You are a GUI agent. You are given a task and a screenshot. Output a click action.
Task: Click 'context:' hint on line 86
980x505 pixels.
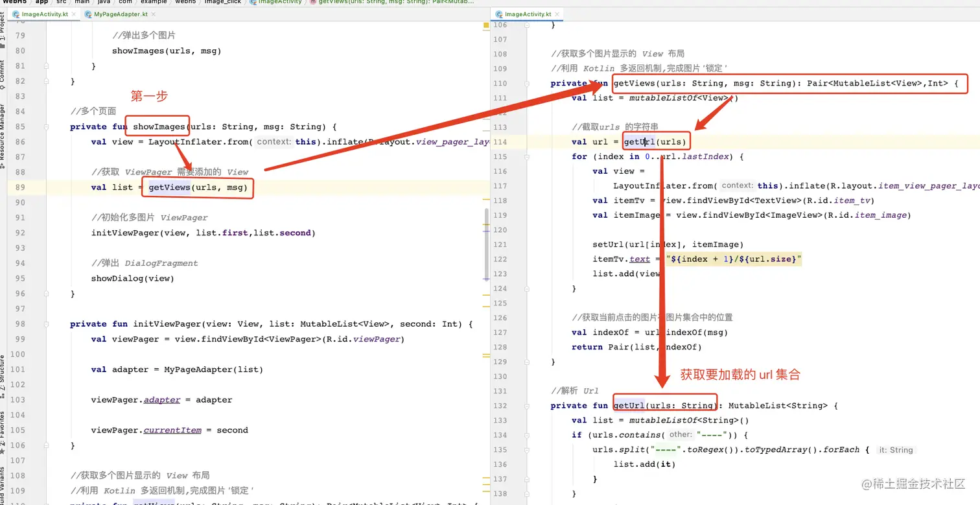click(274, 142)
